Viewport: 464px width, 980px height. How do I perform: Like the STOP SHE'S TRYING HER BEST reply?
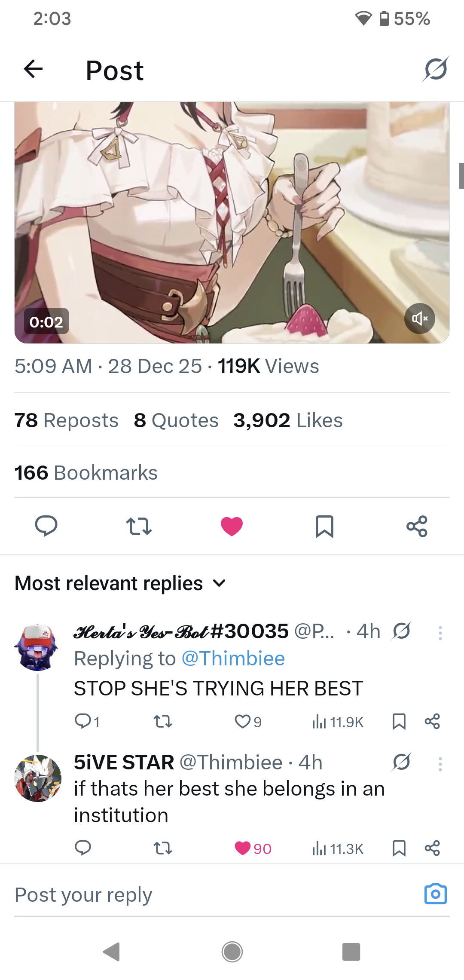pos(243,721)
